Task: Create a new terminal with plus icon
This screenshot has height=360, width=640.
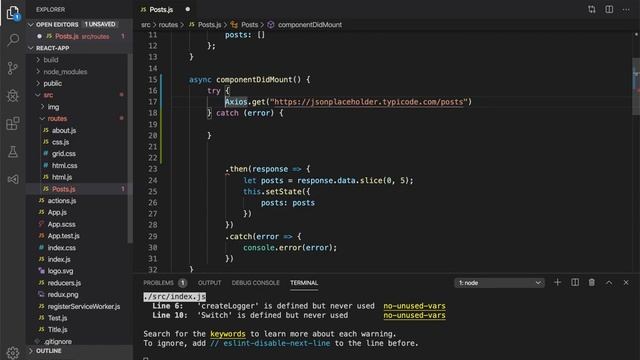Action: (557, 282)
